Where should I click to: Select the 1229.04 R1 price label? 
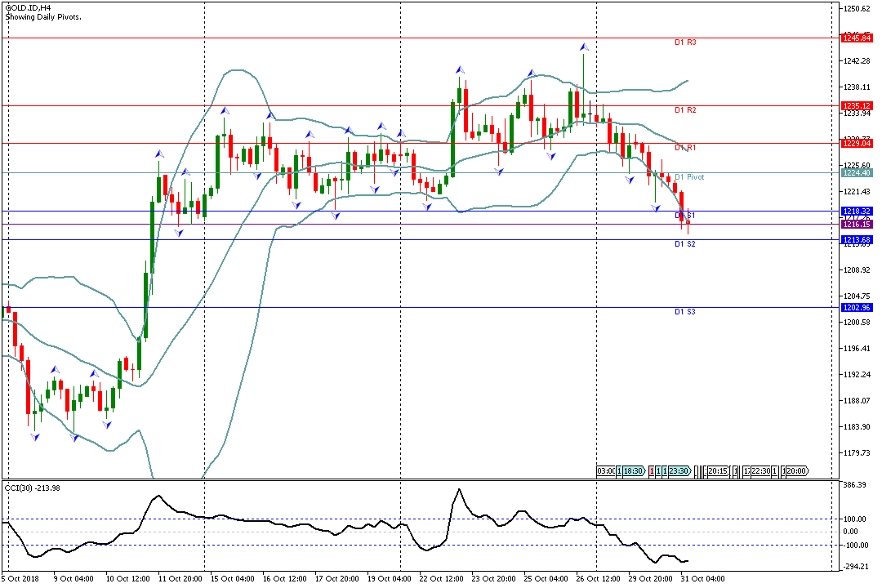point(857,143)
